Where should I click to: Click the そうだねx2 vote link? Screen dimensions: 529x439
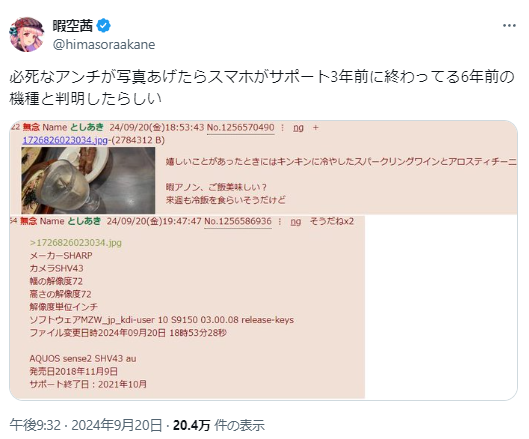[x=332, y=221]
